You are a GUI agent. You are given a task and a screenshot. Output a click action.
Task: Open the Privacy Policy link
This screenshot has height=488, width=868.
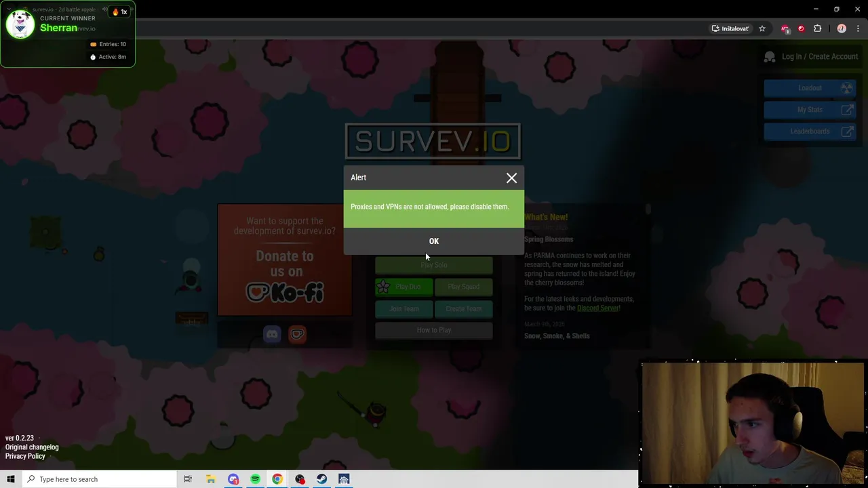click(25, 456)
